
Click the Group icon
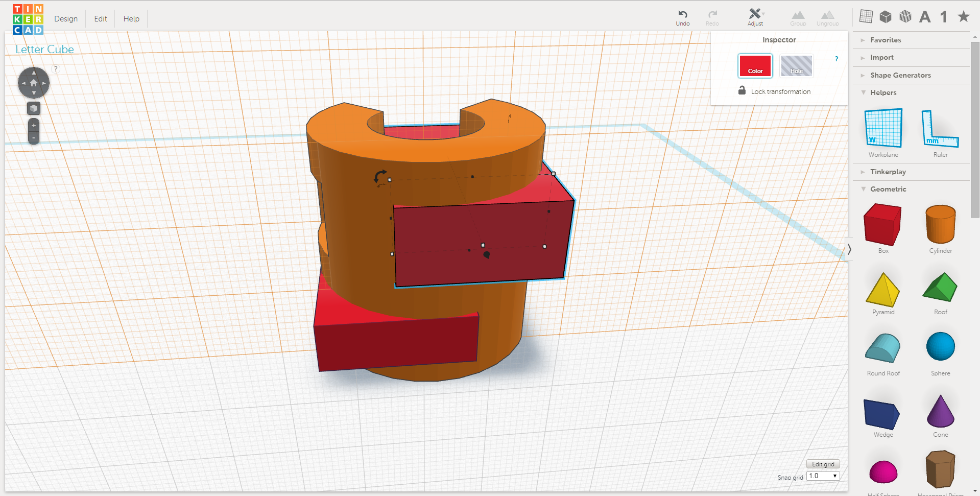(x=798, y=18)
